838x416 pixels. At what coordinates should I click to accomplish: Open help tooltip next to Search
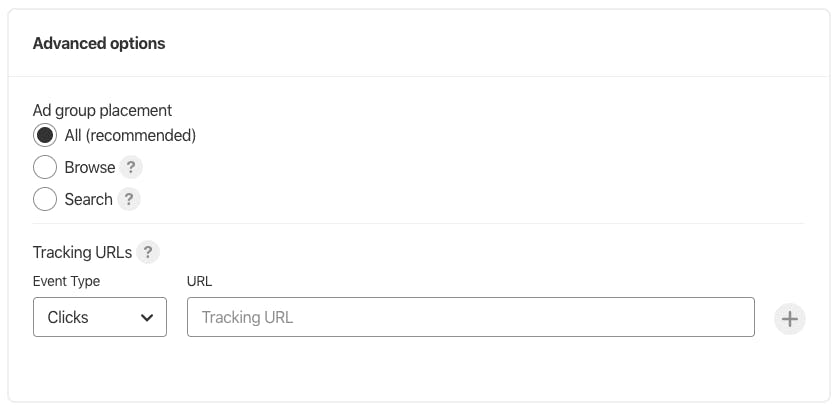click(x=128, y=200)
